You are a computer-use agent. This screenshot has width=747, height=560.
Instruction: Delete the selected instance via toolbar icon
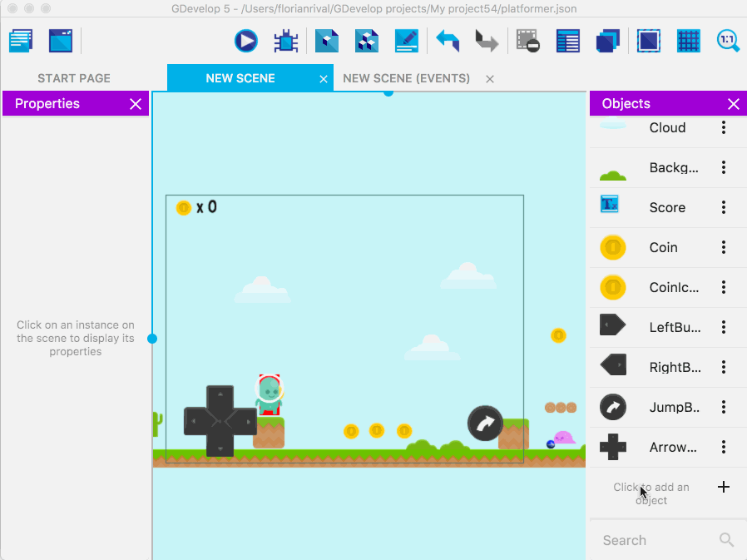(x=527, y=41)
